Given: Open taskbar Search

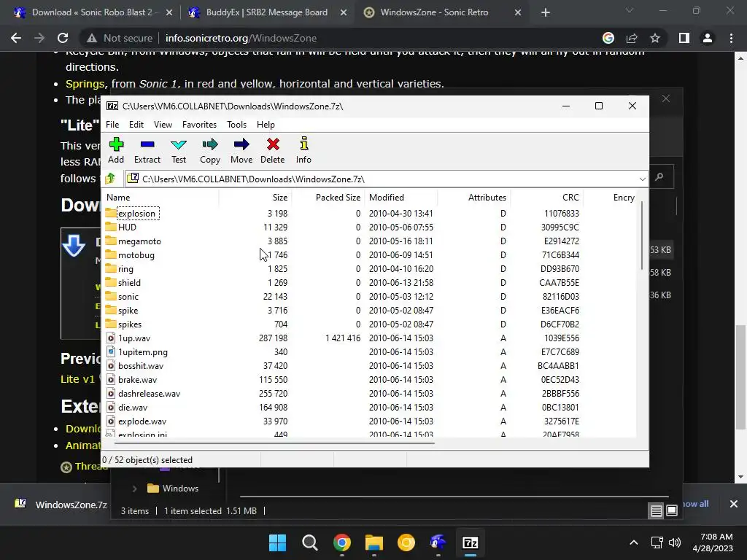Looking at the screenshot, I should click(309, 542).
